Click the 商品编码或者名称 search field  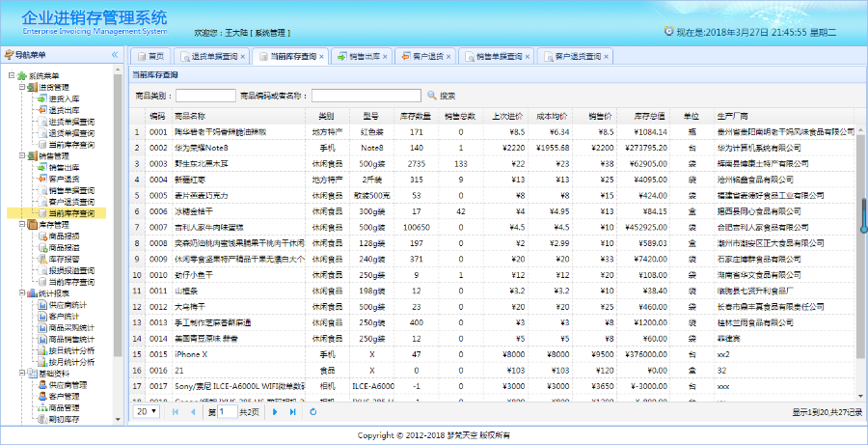pos(366,96)
